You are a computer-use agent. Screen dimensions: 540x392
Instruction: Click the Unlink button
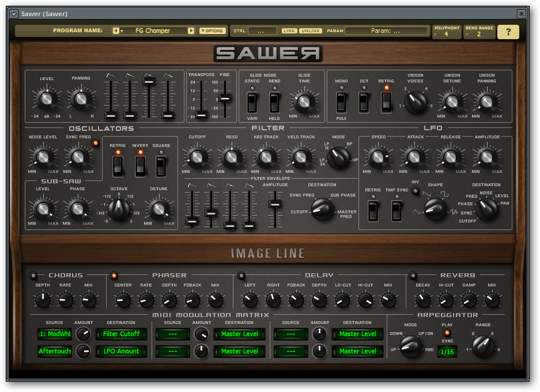coord(311,31)
